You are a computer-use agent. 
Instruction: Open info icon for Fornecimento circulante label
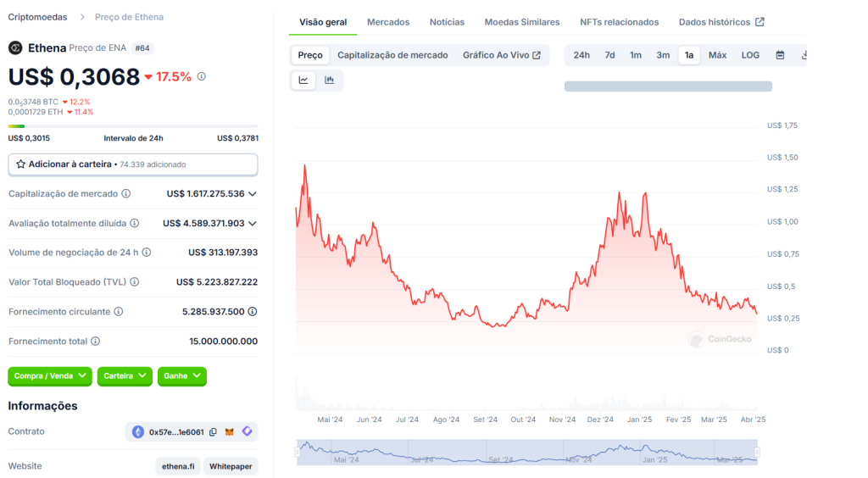click(119, 312)
